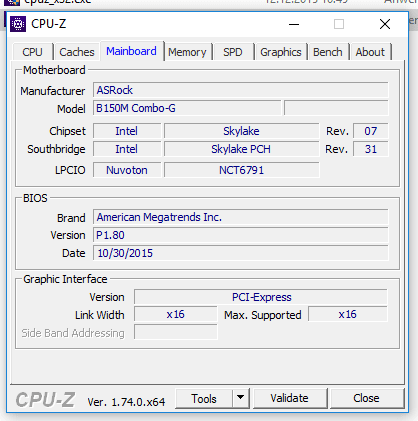Click the Max. Supported label
Viewport: 418px width, 421px height.
(x=263, y=315)
